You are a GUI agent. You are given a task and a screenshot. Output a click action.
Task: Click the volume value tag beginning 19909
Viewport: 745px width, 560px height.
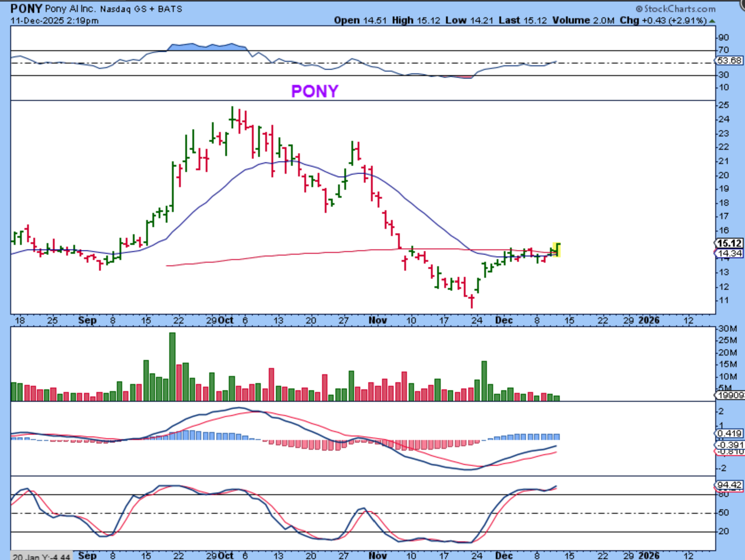click(729, 395)
